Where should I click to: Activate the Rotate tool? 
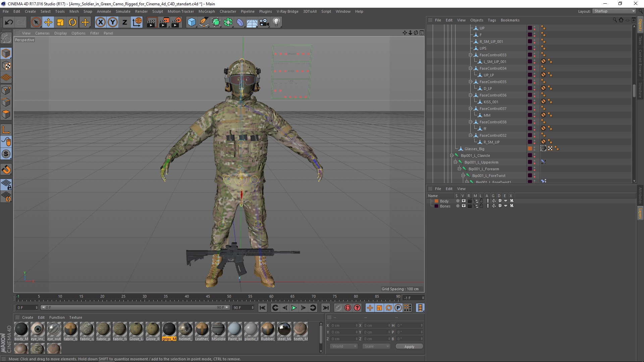point(72,22)
